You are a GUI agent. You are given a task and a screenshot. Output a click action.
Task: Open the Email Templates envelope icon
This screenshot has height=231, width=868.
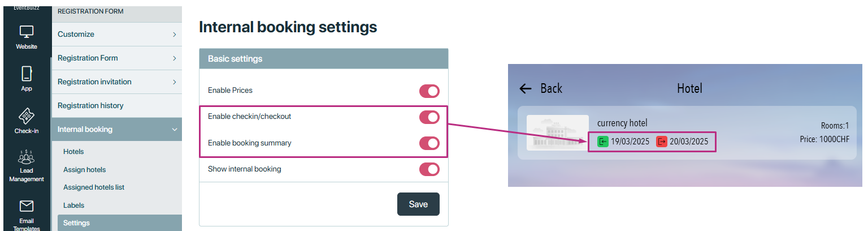[27, 206]
